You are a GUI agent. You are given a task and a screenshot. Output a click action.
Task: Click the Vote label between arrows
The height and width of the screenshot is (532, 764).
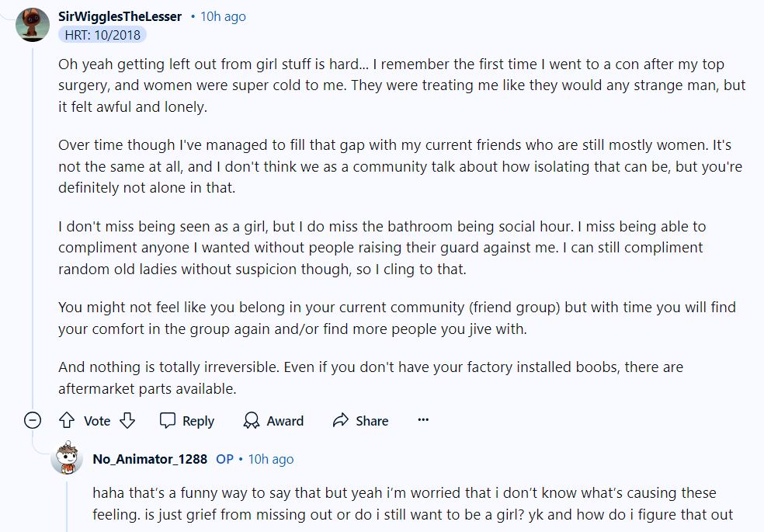[97, 421]
